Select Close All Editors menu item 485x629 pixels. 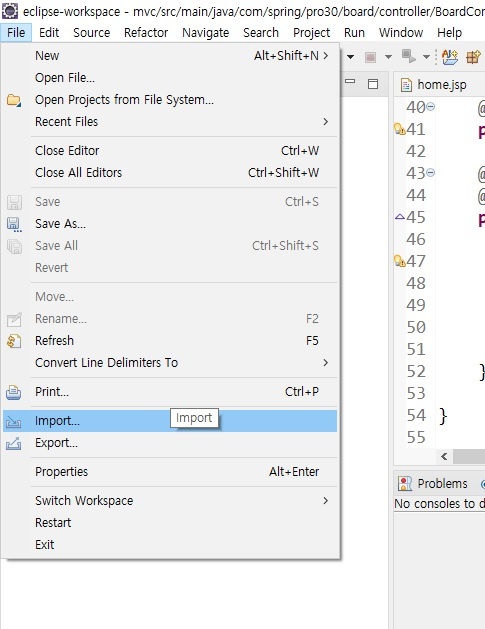pyautogui.click(x=170, y=173)
